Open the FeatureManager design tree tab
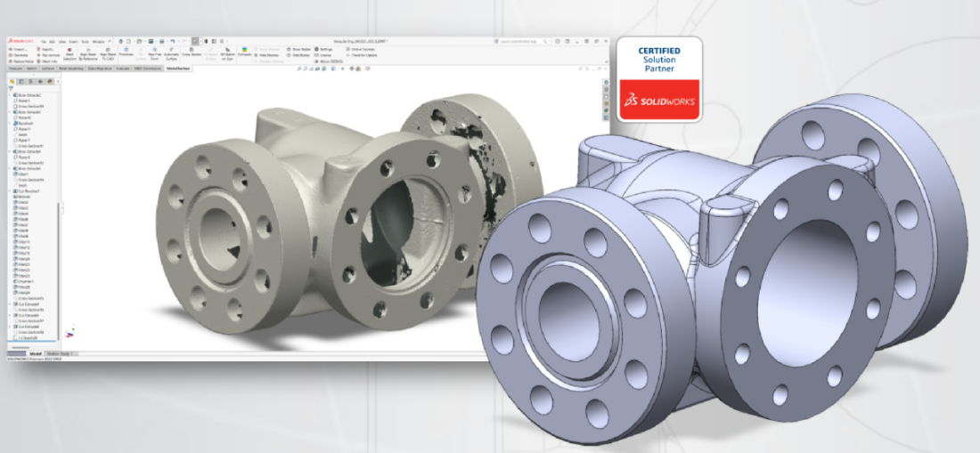 [x=12, y=82]
